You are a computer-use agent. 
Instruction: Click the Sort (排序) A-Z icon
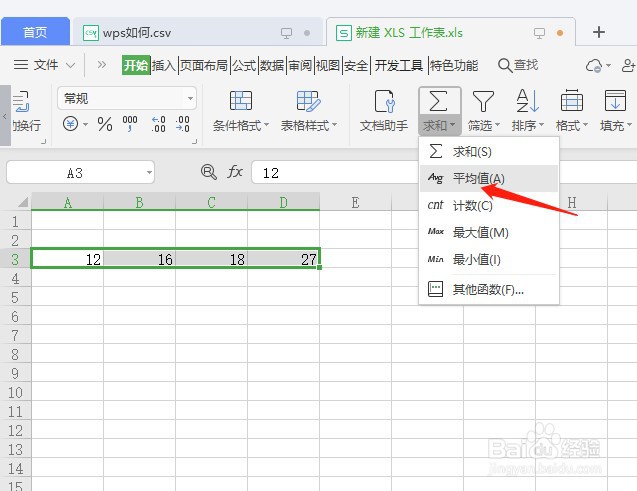click(527, 101)
